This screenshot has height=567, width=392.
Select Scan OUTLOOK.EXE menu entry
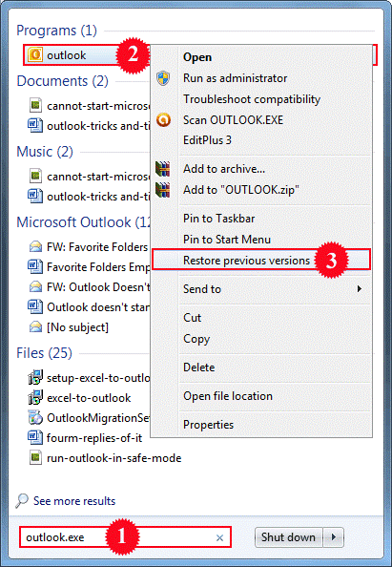pyautogui.click(x=233, y=120)
